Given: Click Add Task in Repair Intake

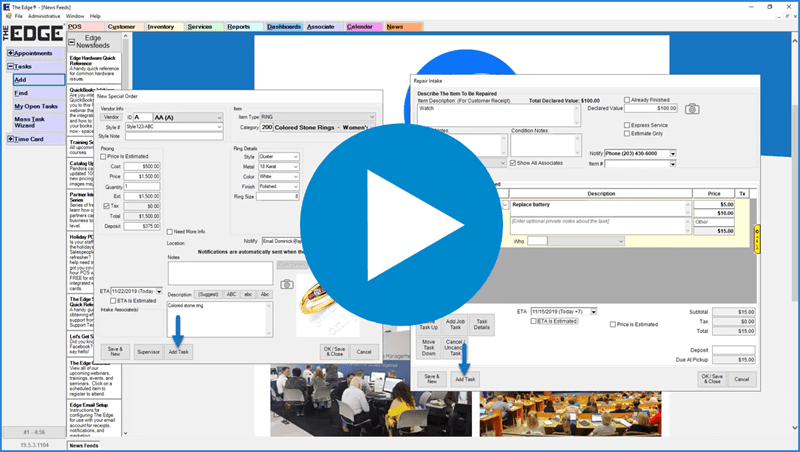Looking at the screenshot, I should (x=465, y=379).
